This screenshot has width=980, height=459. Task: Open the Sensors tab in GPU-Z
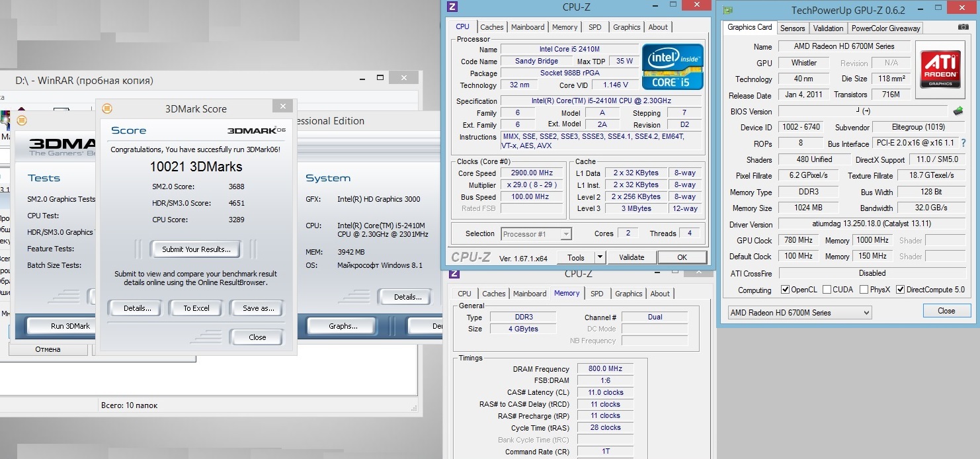792,28
